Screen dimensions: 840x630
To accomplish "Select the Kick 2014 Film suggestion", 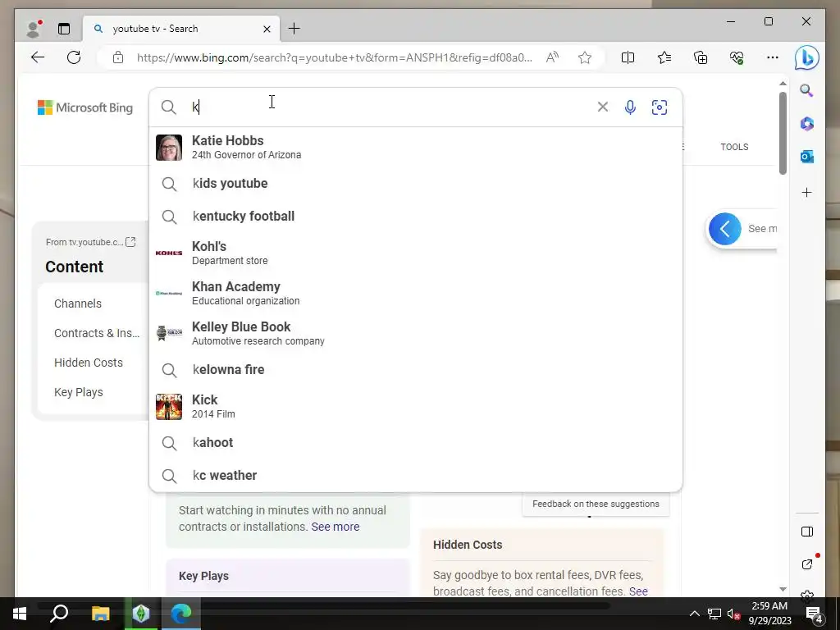I will click(x=415, y=406).
